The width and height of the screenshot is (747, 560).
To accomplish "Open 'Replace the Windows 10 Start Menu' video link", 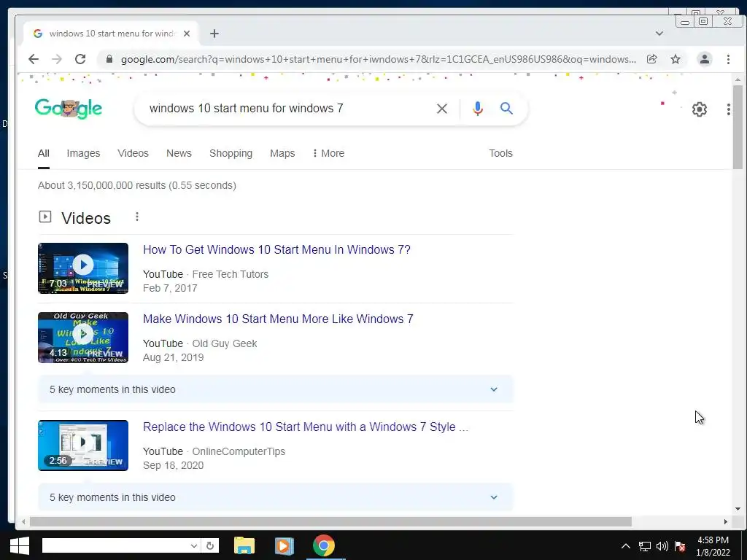I will pyautogui.click(x=306, y=427).
